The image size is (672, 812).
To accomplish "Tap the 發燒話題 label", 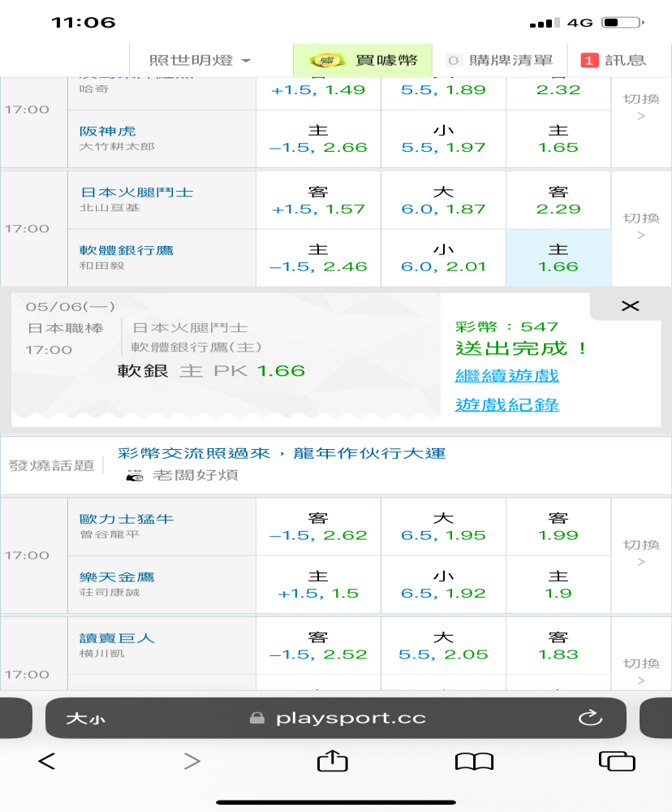I will pyautogui.click(x=51, y=465).
